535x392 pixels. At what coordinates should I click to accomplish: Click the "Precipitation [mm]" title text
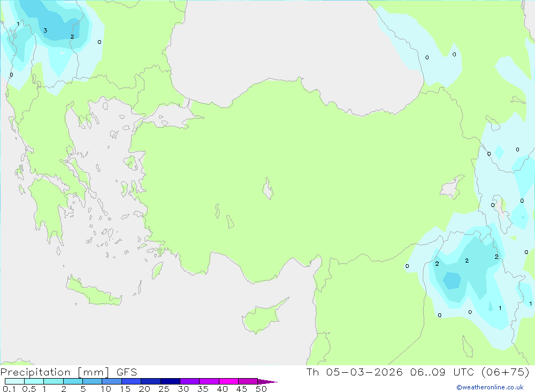55,372
